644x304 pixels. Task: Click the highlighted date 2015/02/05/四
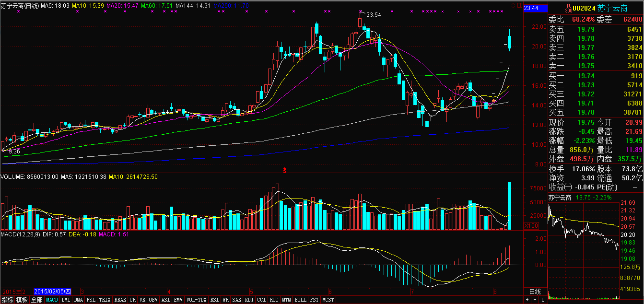[53, 292]
